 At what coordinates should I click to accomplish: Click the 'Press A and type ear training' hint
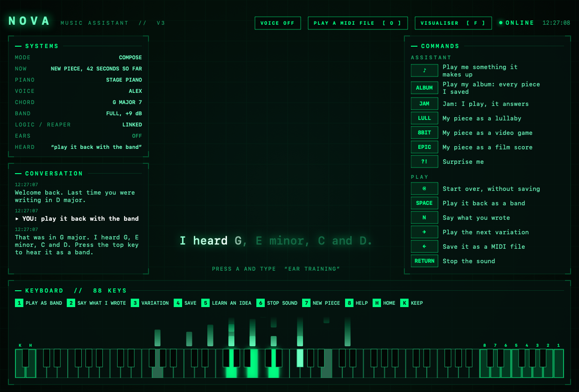276,269
